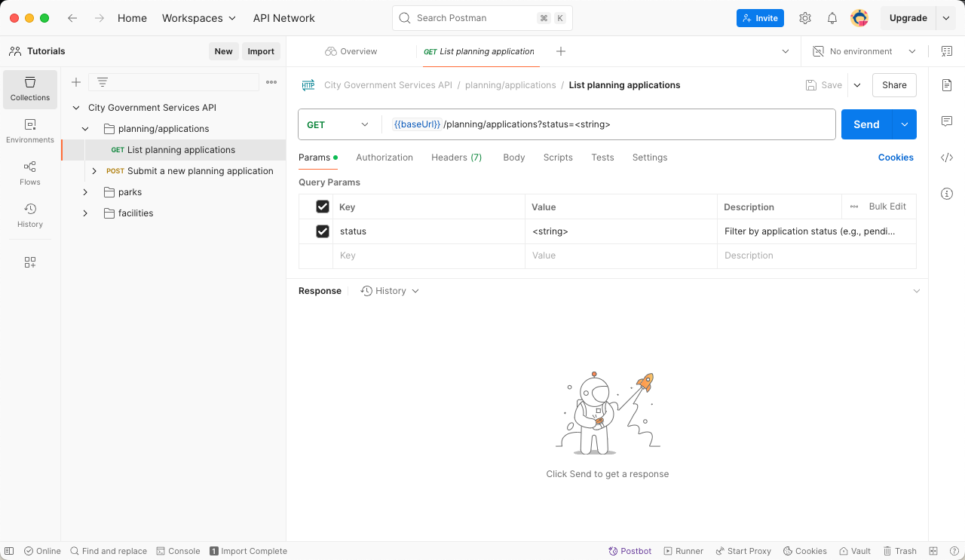
Task: Open the Overview tab
Action: click(x=351, y=51)
